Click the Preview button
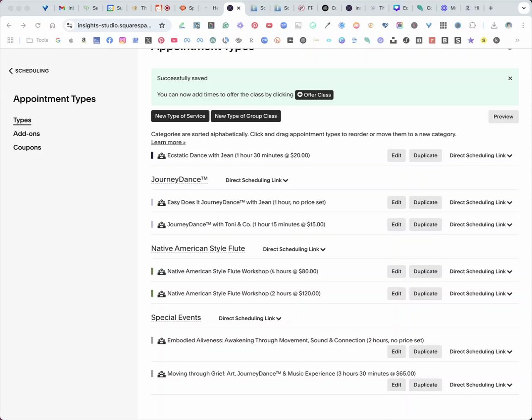532x420 pixels. 503,117
